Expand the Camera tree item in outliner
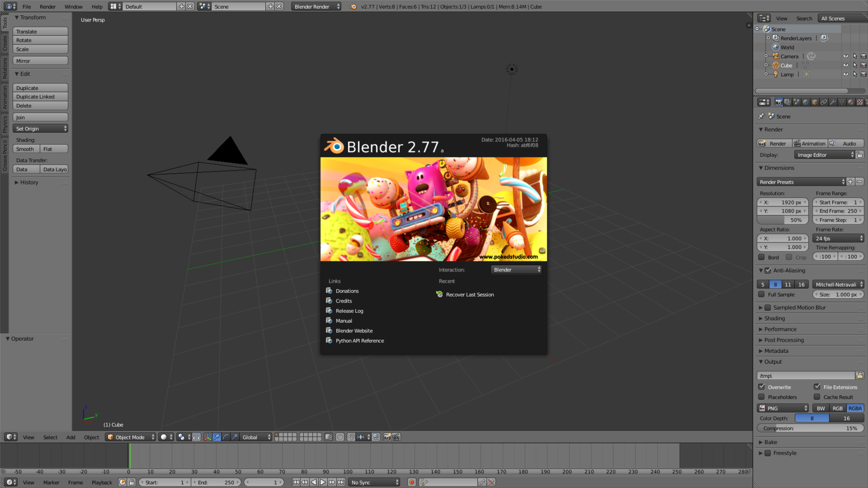This screenshot has width=868, height=488. 766,56
